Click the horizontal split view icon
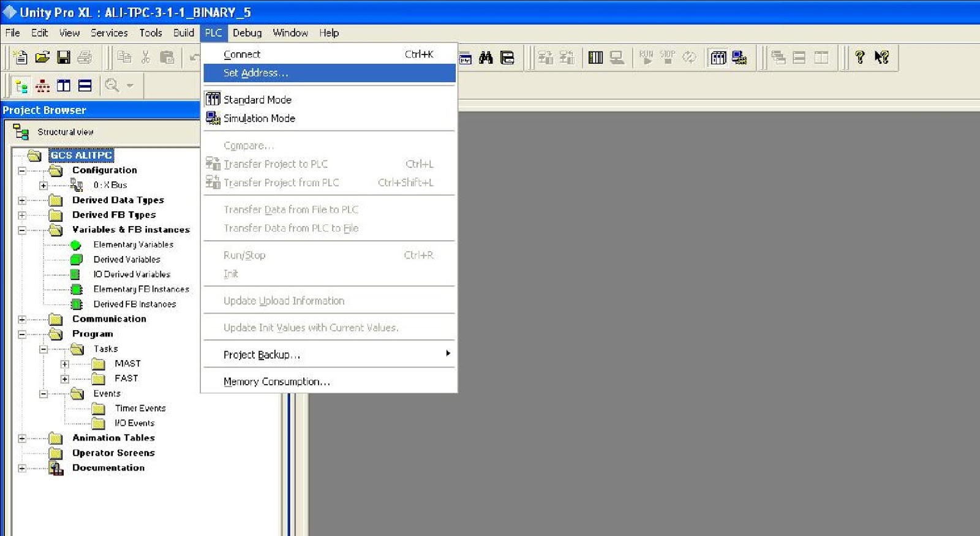The height and width of the screenshot is (536, 980). 85,86
